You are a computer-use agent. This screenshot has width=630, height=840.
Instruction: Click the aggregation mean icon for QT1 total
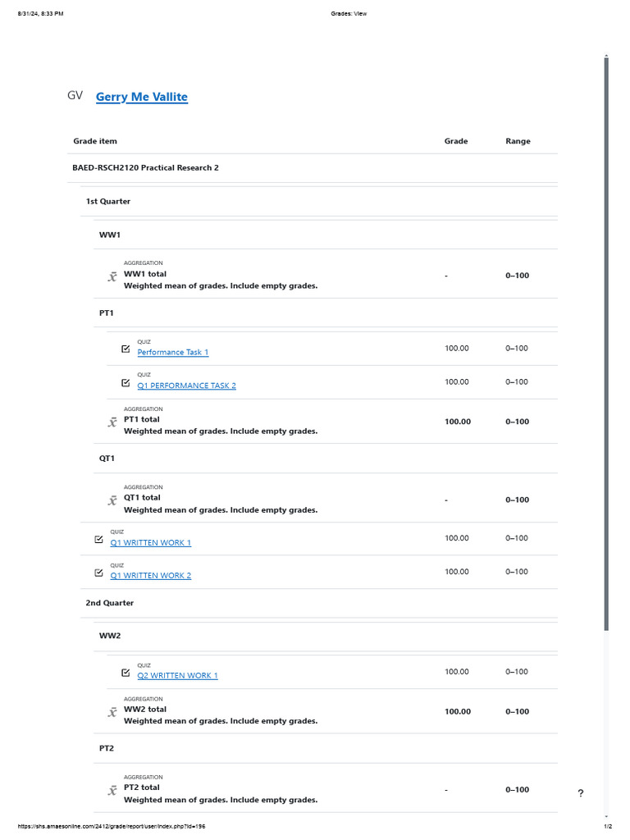point(112,500)
